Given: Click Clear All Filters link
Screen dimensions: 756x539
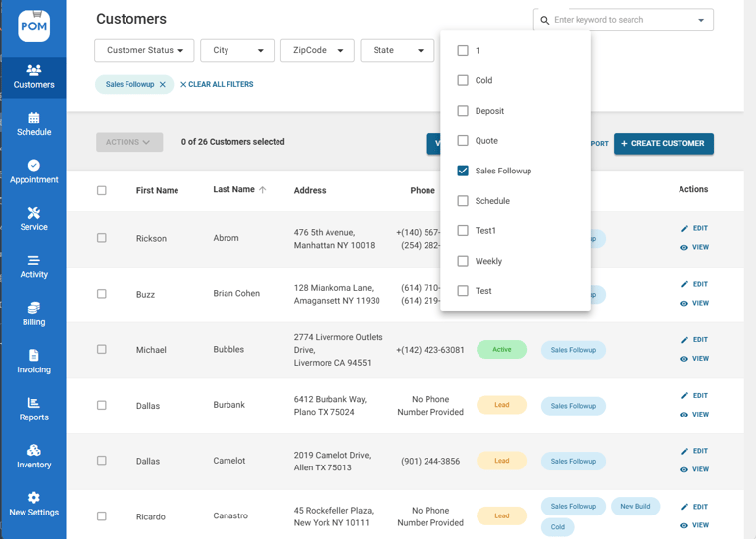Looking at the screenshot, I should [217, 85].
